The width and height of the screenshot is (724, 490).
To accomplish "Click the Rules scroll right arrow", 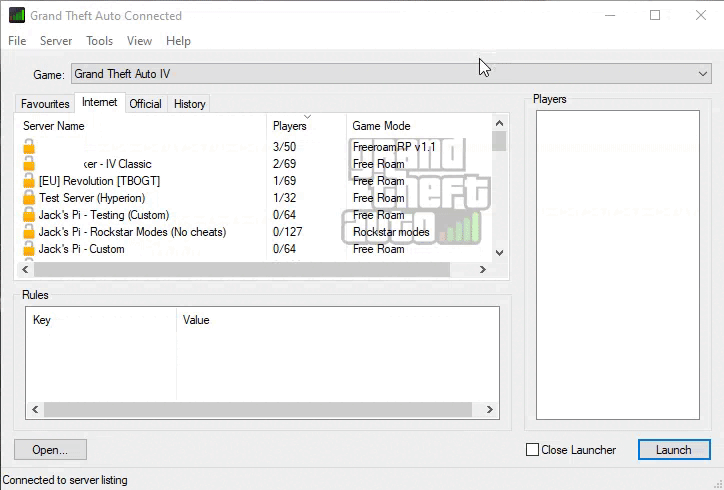I will click(490, 409).
